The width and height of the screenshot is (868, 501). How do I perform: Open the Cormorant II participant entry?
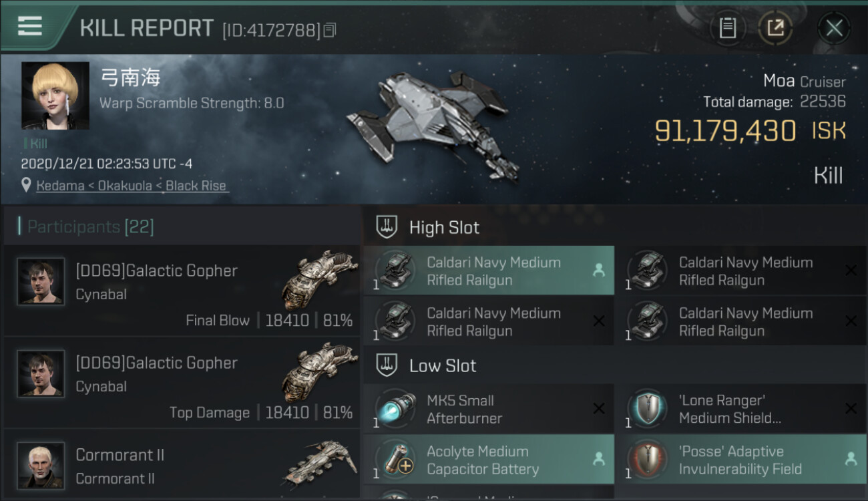pyautogui.click(x=182, y=466)
